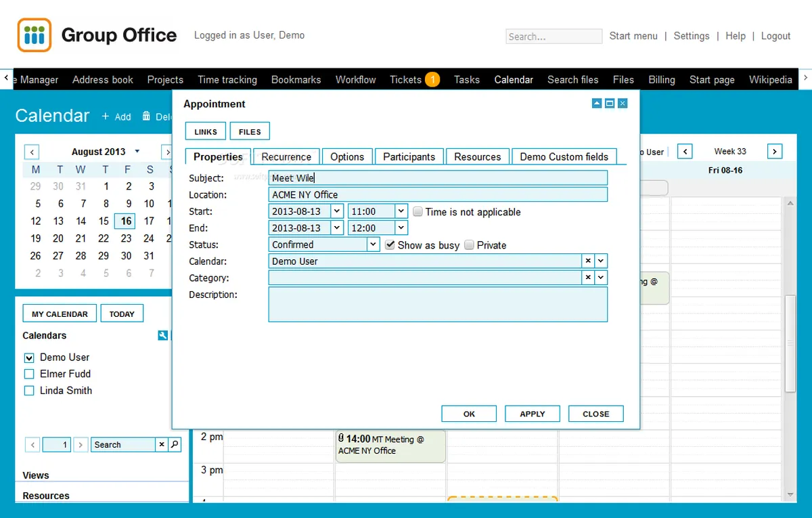Switch to the Recurrence tab

click(x=286, y=156)
